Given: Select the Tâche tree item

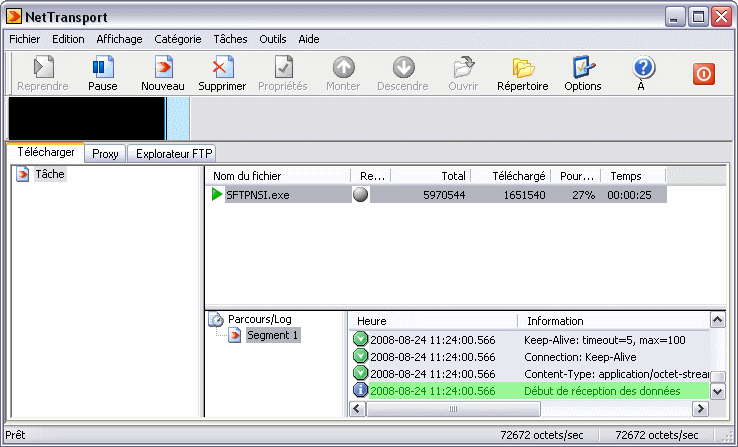Looking at the screenshot, I should coord(50,174).
